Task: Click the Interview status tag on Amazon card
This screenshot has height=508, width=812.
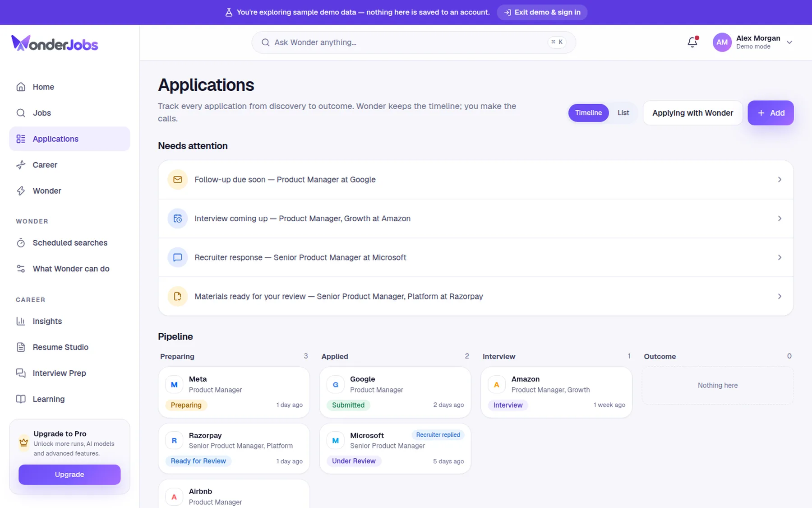Action: click(x=508, y=405)
